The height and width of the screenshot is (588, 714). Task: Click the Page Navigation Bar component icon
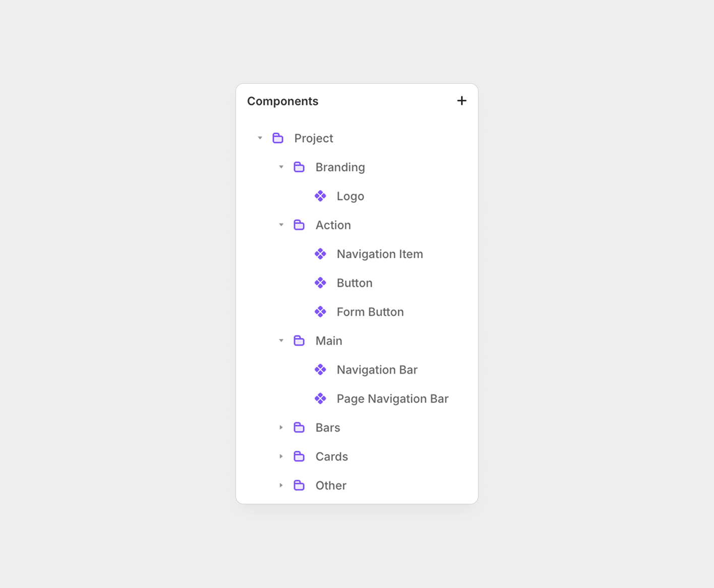(x=320, y=399)
